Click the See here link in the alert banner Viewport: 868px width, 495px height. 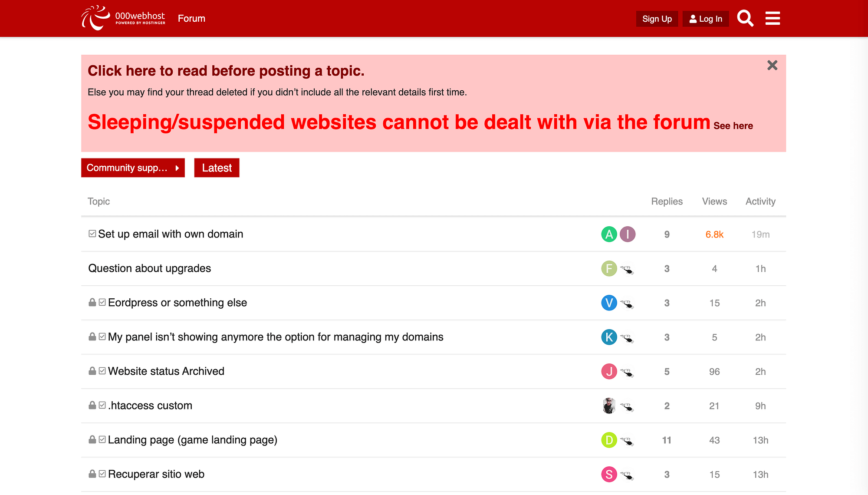click(x=733, y=125)
